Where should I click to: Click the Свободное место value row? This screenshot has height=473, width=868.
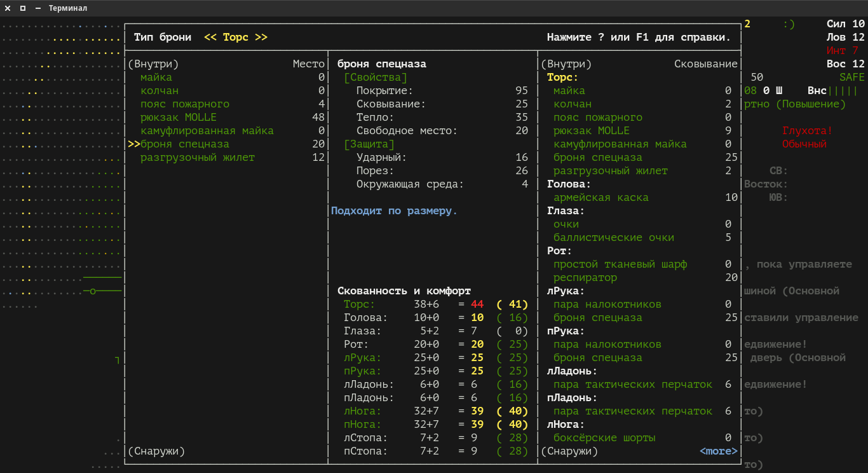pos(442,131)
